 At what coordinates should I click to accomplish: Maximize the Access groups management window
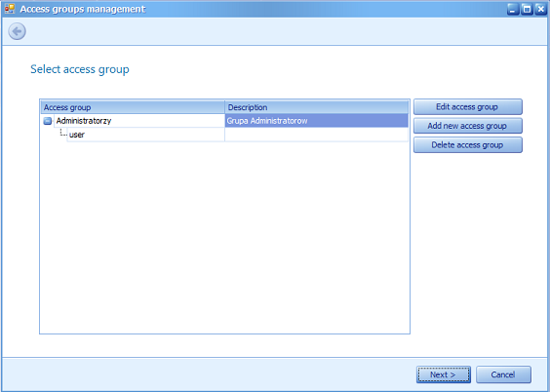pyautogui.click(x=527, y=9)
